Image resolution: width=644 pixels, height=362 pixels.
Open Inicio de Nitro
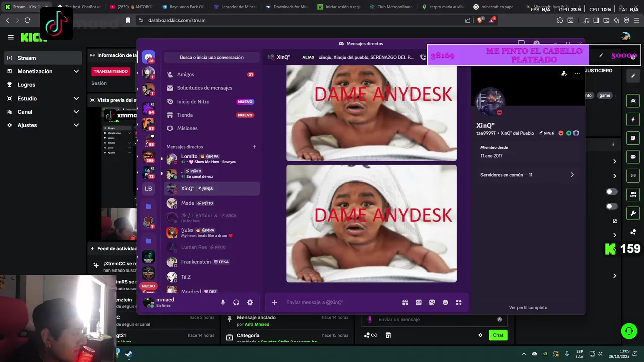coord(211,102)
